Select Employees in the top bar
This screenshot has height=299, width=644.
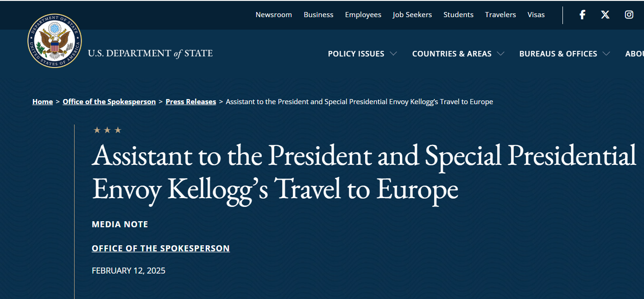click(363, 15)
